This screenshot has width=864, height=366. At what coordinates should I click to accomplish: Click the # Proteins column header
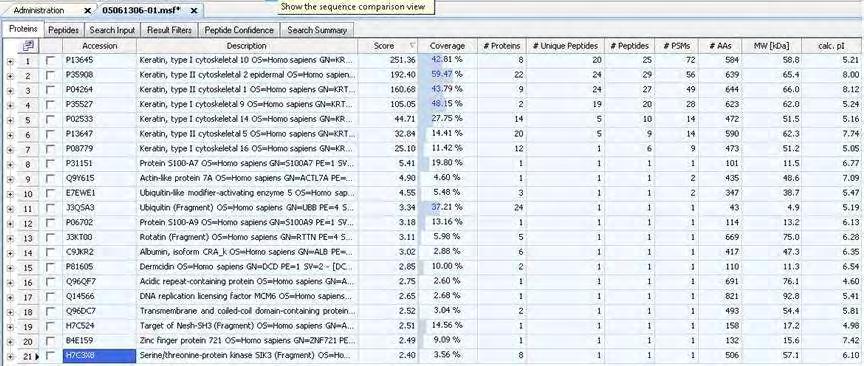pyautogui.click(x=501, y=46)
